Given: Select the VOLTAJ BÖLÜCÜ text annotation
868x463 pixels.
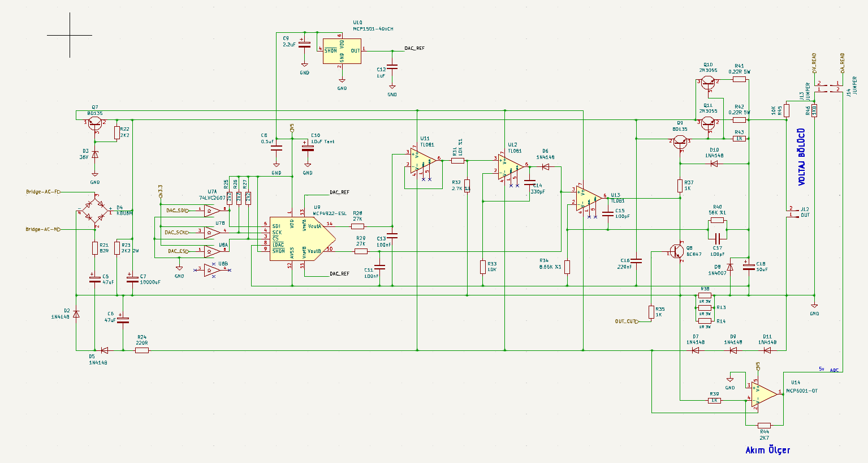Looking at the screenshot, I should 801,157.
